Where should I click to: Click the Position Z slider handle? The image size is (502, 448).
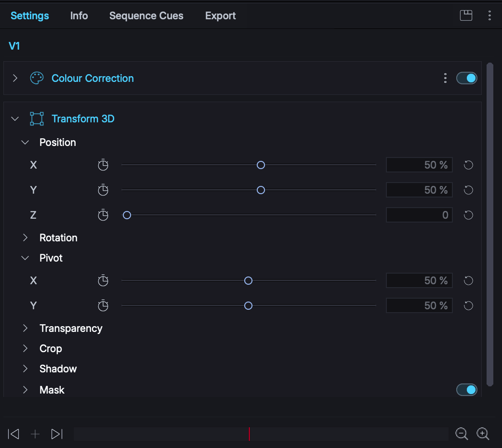point(127,215)
